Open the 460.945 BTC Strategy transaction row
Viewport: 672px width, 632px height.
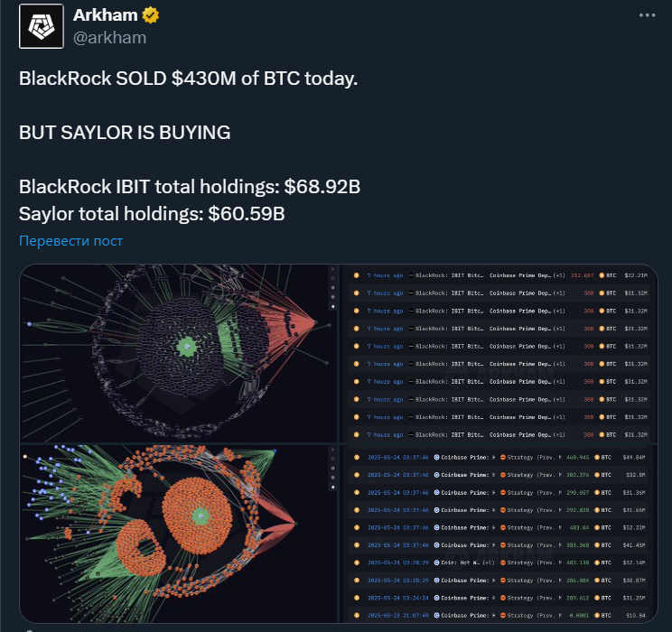pyautogui.click(x=499, y=457)
